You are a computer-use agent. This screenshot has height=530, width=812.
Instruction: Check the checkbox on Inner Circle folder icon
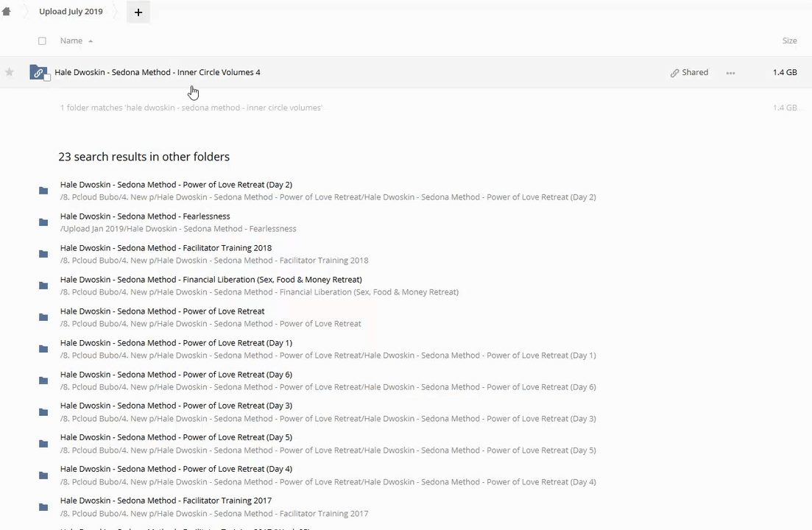point(47,78)
